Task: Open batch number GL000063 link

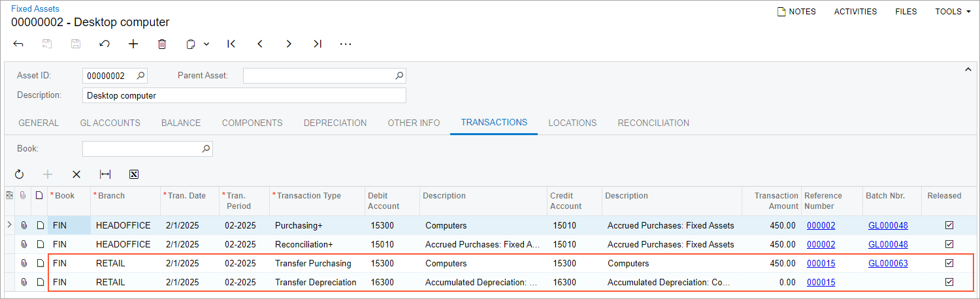Action: tap(887, 263)
